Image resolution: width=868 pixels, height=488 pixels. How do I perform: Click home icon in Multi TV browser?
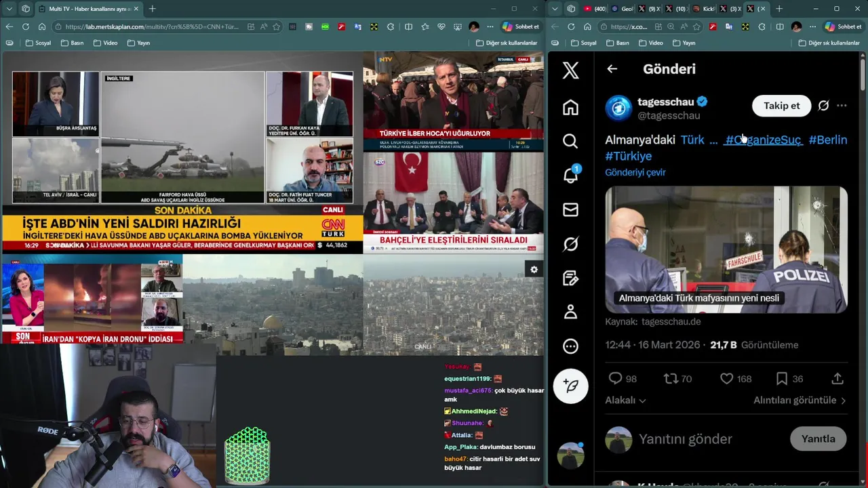(42, 26)
